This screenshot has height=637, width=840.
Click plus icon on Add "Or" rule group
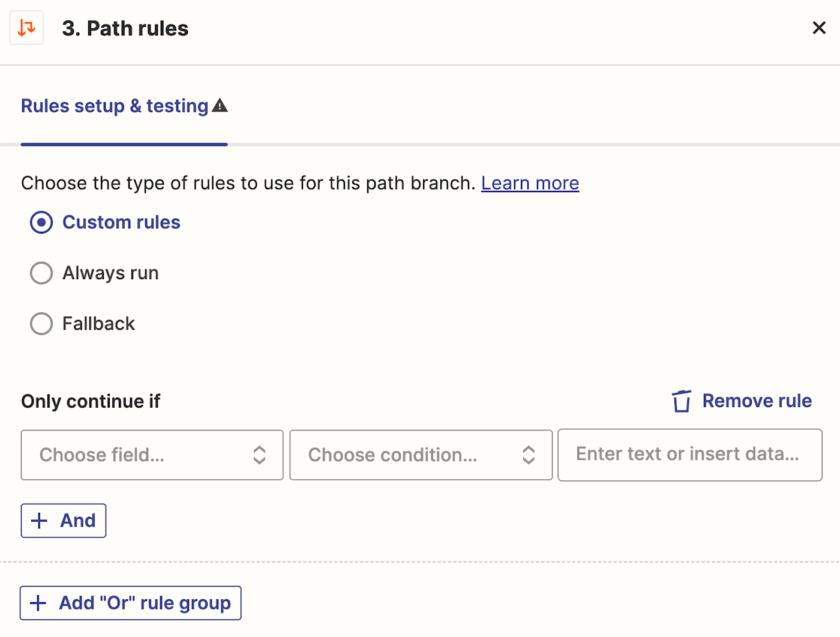pos(38,603)
